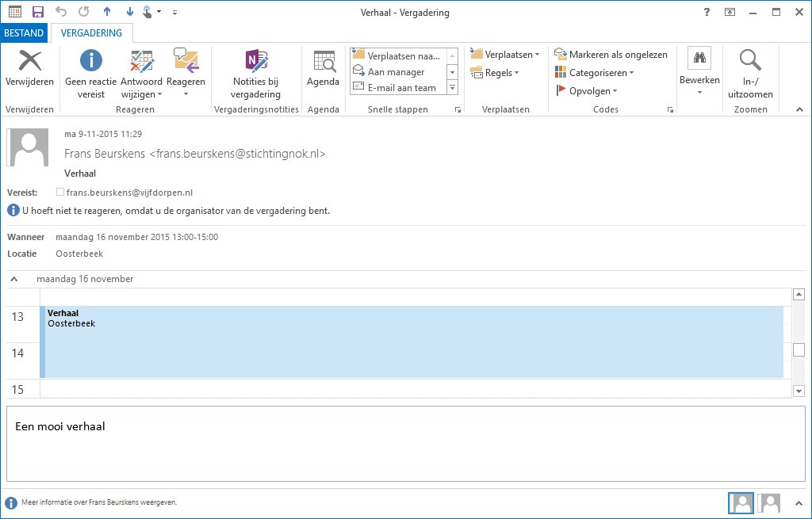Click E-mail aan team quick step
This screenshot has width=812, height=519.
click(x=396, y=87)
